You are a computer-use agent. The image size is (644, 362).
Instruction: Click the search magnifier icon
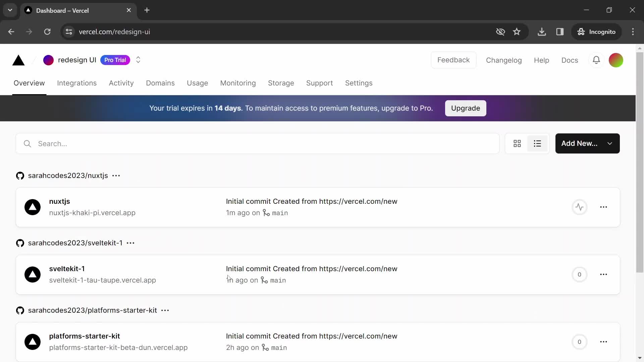pyautogui.click(x=28, y=144)
